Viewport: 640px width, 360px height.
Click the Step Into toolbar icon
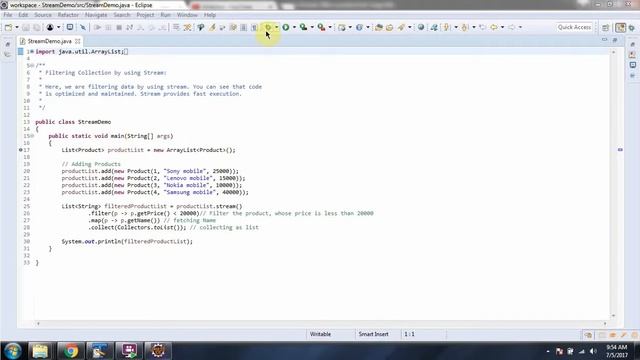(x=140, y=27)
